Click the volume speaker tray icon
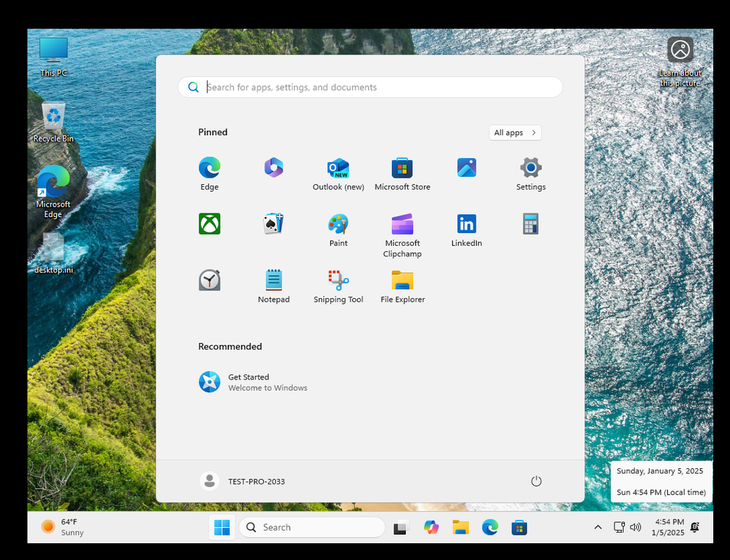Screen dimensions: 730x560 click(x=635, y=527)
